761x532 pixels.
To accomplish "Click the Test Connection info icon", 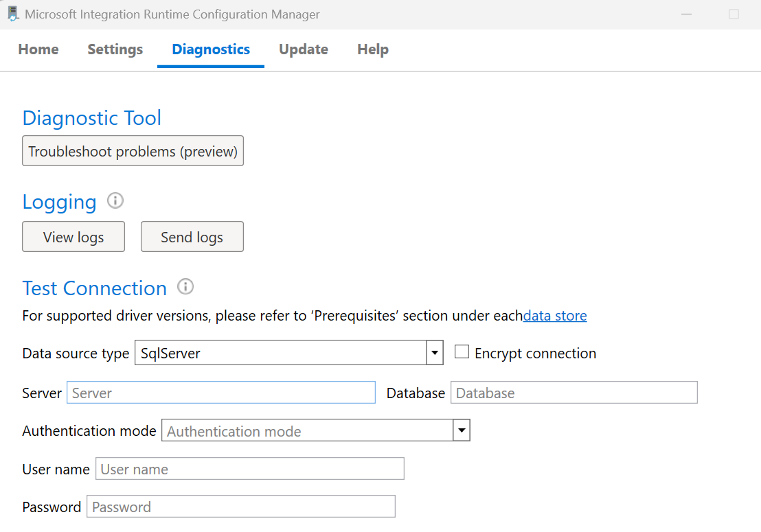I will [185, 287].
